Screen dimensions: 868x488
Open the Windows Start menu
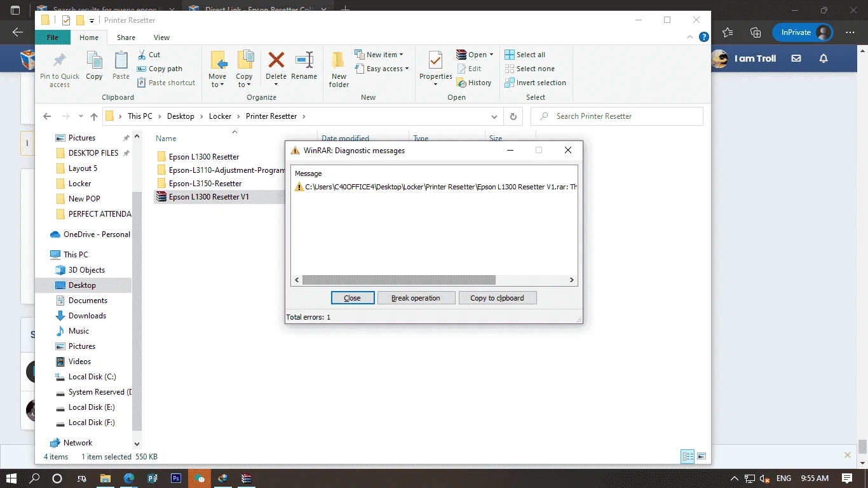click(11, 478)
